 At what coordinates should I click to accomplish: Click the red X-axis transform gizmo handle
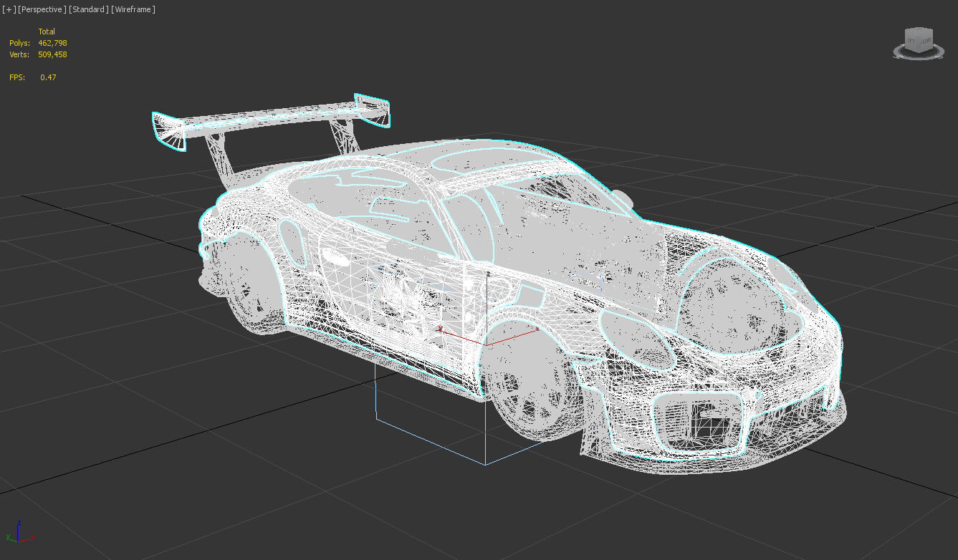pyautogui.click(x=512, y=337)
